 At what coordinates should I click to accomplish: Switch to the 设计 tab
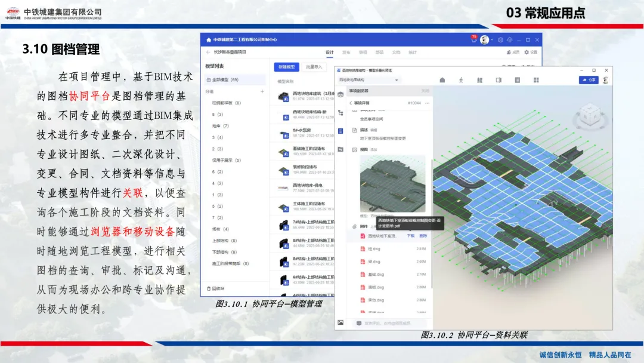[330, 52]
